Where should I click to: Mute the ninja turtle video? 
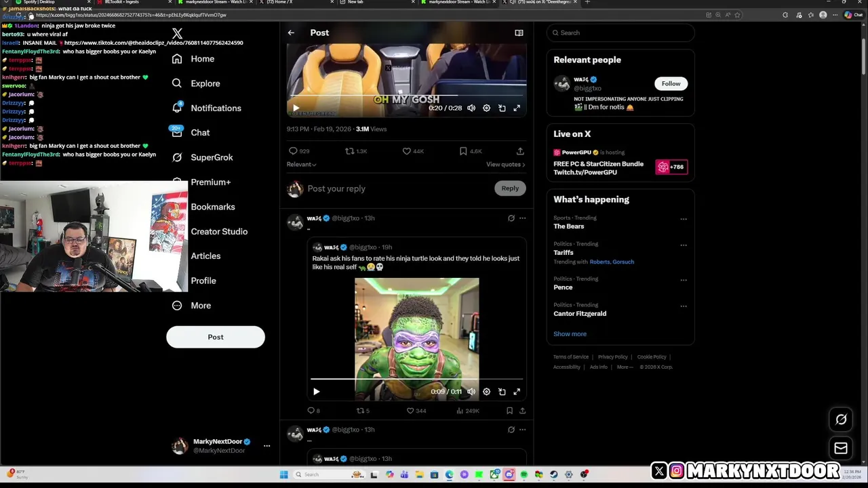click(471, 392)
